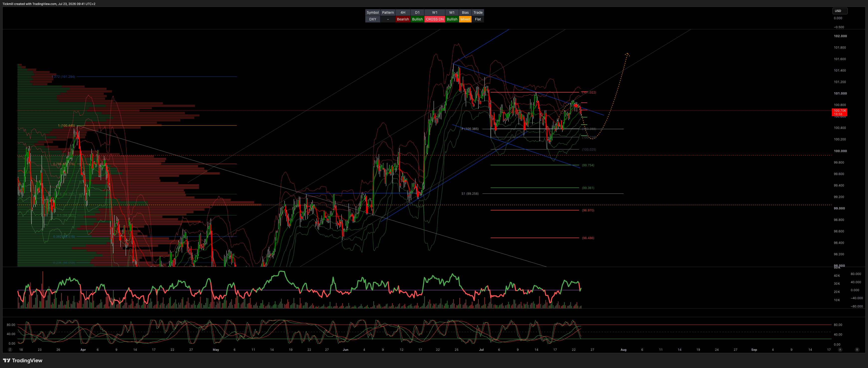Click the Jul month marker
This screenshot has width=868, height=368.
coord(481,350)
